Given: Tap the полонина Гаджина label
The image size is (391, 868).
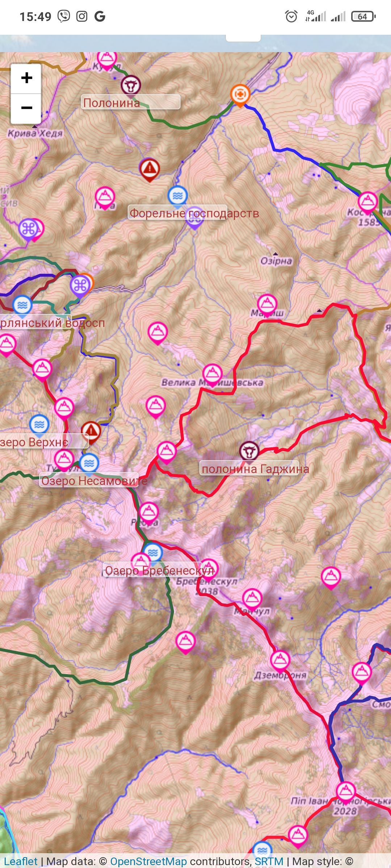Looking at the screenshot, I should click(x=255, y=469).
